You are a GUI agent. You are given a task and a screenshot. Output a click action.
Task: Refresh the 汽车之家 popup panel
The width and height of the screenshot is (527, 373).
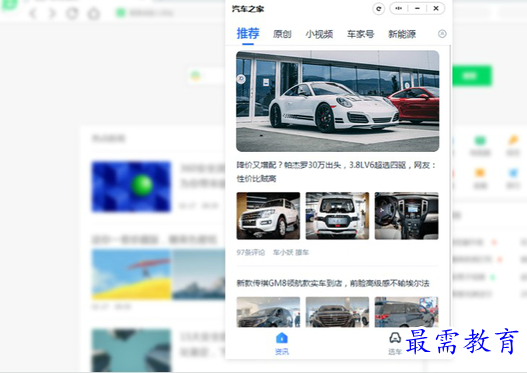click(379, 9)
